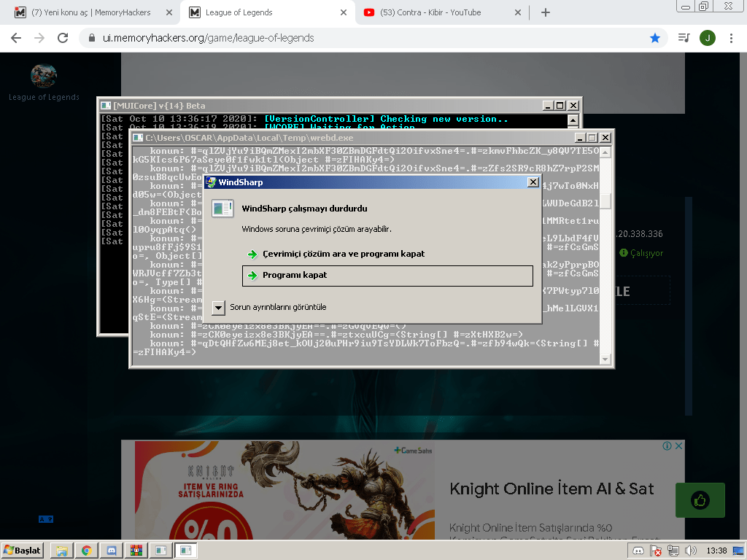Toggle the bookmark star for this page
Screen dimensions: 747x560
[655, 38]
